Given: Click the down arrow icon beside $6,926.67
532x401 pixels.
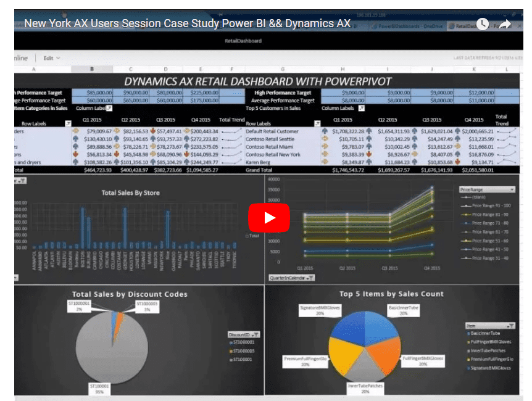Looking at the screenshot, I should click(369, 154).
